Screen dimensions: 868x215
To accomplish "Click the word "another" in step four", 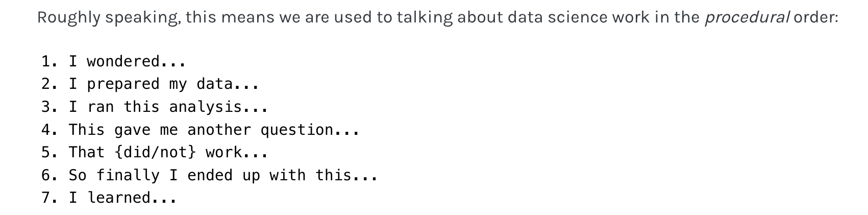I will pos(219,130).
